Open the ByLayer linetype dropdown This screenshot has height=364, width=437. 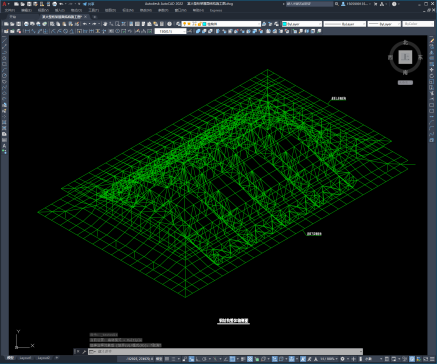345,24
